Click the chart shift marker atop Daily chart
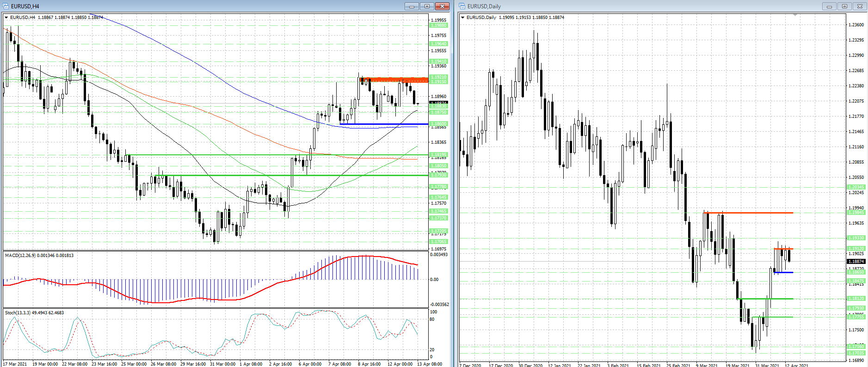This screenshot has height=367, width=868. [795, 15]
